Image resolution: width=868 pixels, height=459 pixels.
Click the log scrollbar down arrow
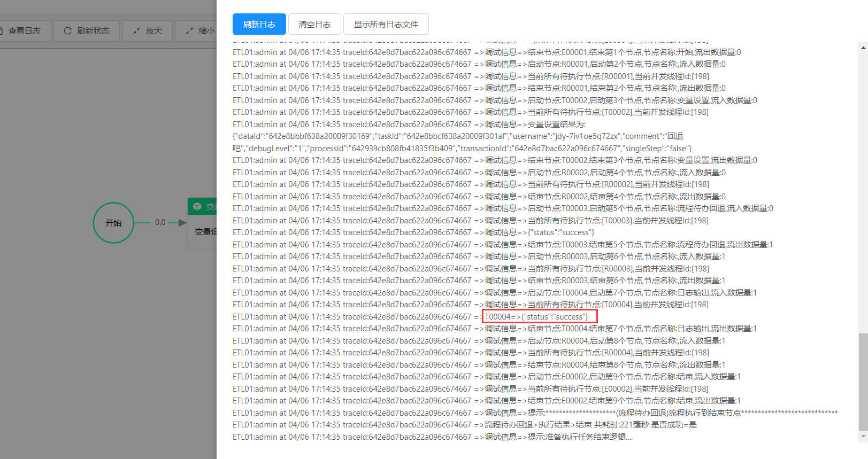(863, 436)
